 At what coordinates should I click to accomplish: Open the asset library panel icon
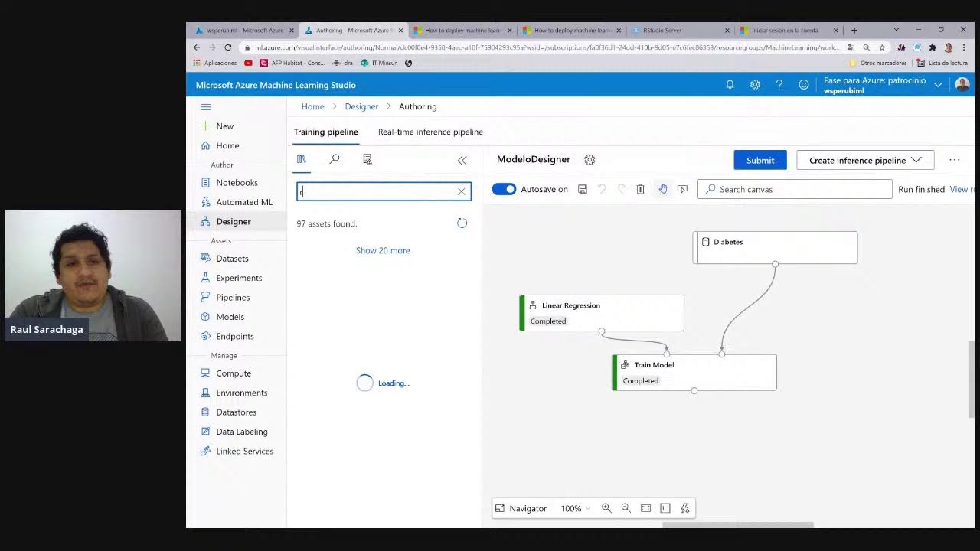click(x=302, y=159)
